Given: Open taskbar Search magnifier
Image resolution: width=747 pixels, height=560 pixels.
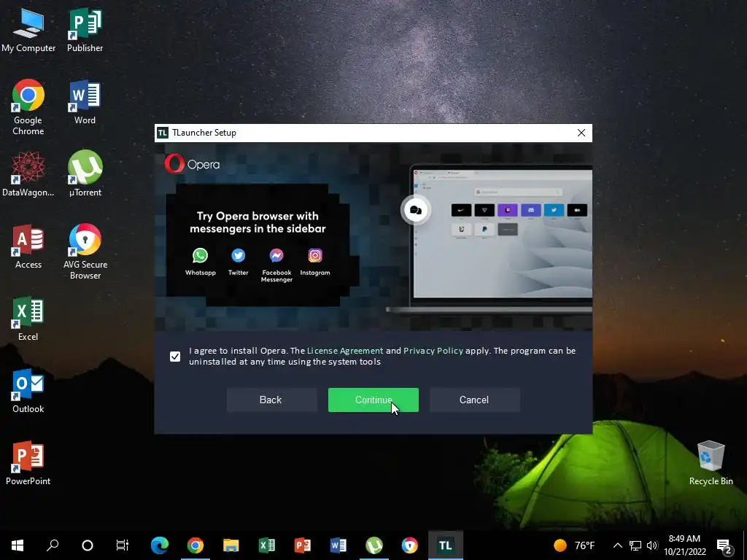Looking at the screenshot, I should (53, 545).
